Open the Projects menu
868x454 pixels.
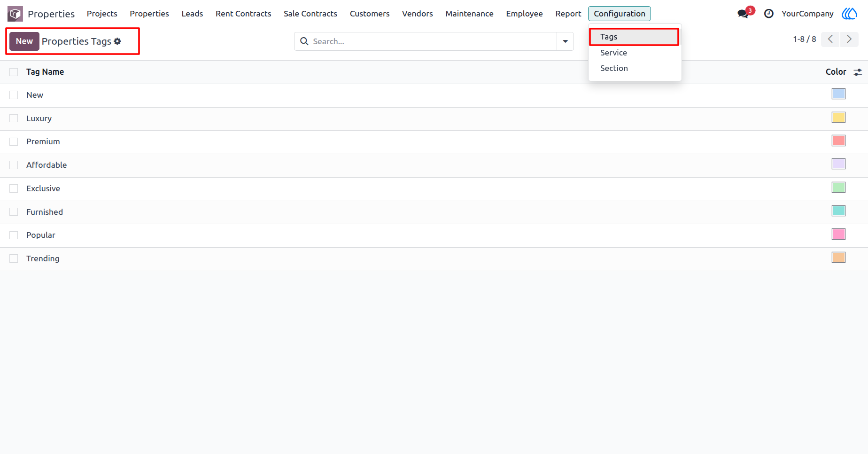102,14
